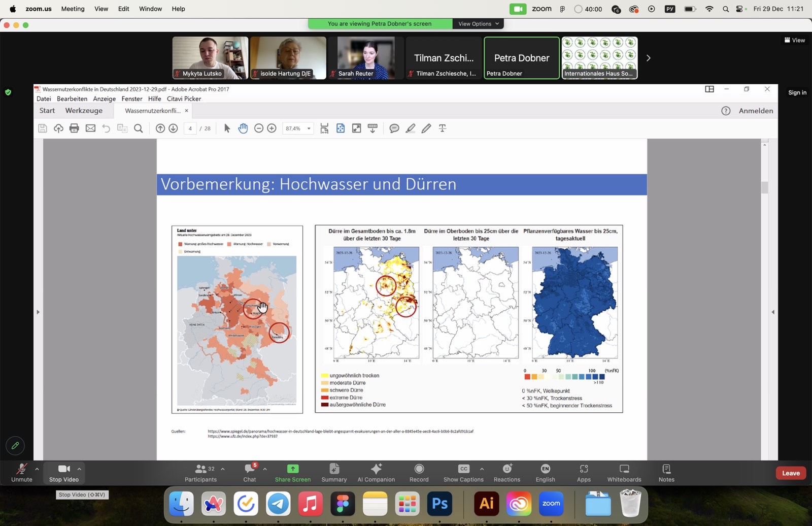The width and height of the screenshot is (812, 526).
Task: Open AI Companion
Action: (376, 473)
